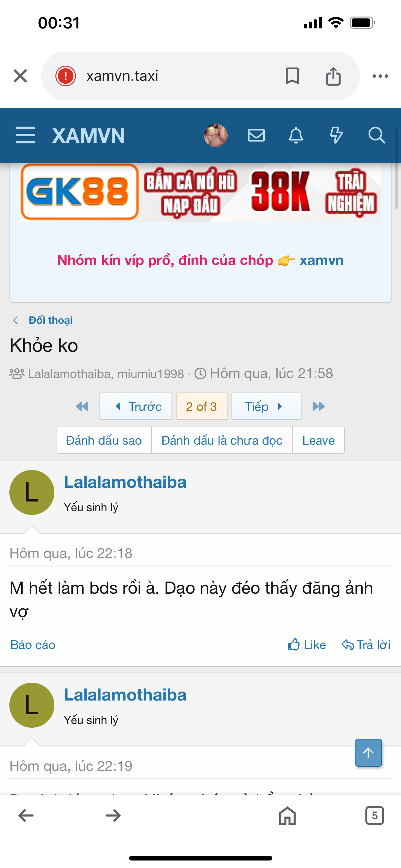Tap the browser share icon
The height and width of the screenshot is (868, 401).
click(x=333, y=76)
